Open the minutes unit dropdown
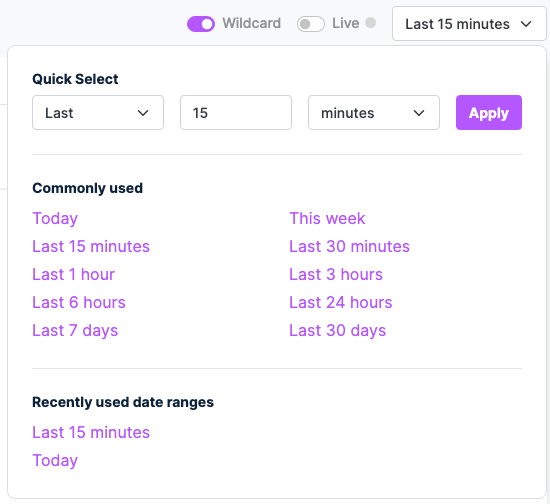 tap(374, 113)
